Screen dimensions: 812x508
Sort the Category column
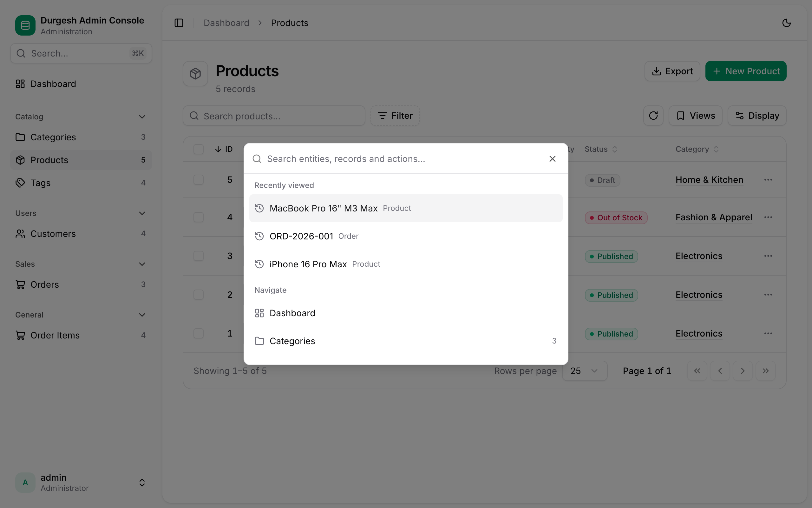[x=716, y=149]
